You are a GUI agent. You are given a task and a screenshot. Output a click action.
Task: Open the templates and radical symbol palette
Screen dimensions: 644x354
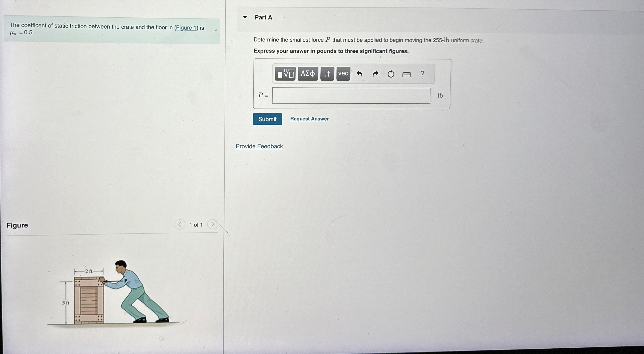pos(285,73)
